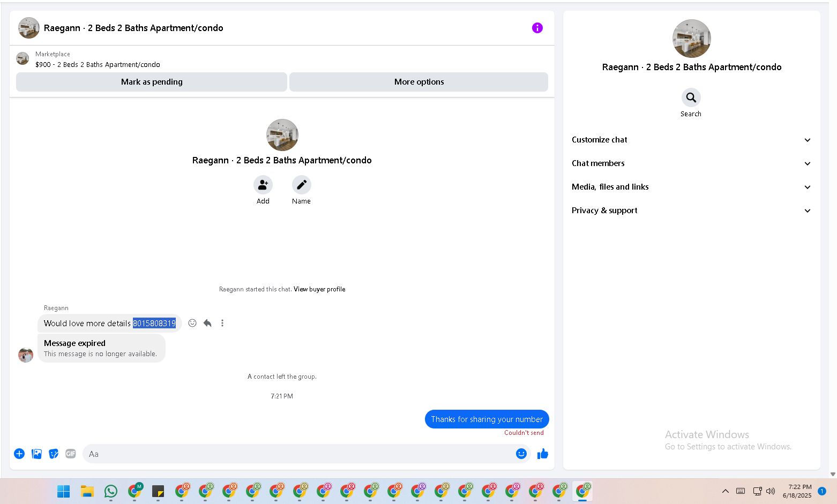Screen dimensions: 837x504
Task: Click highlighted phone number 8015808319
Action: tap(154, 324)
